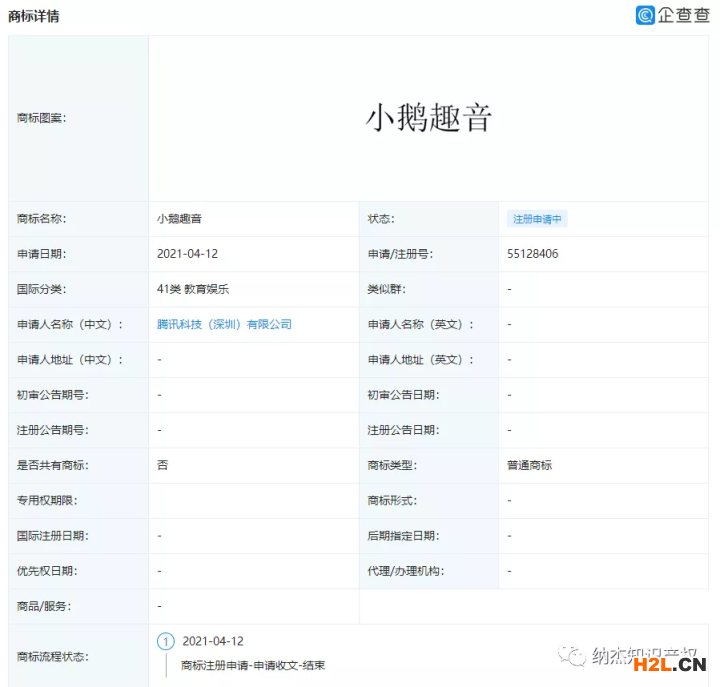Click the 专用权期限 label
This screenshot has height=687, width=720.
click(47, 500)
